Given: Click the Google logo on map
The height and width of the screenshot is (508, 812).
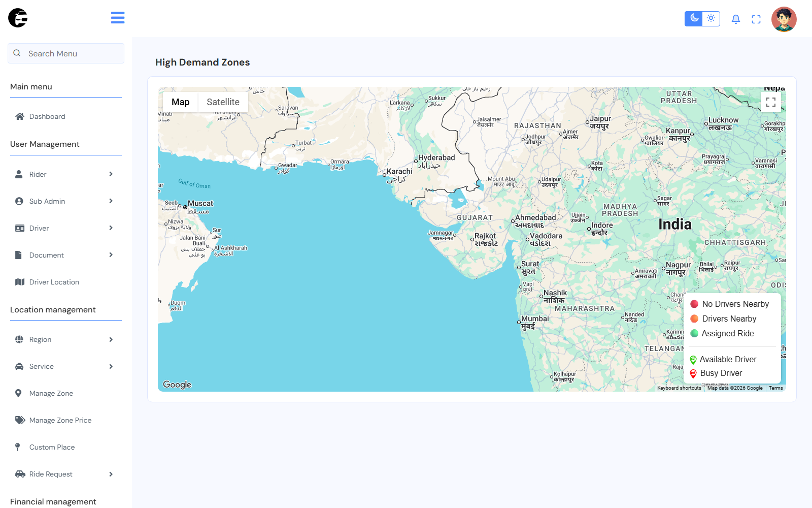Looking at the screenshot, I should (177, 385).
